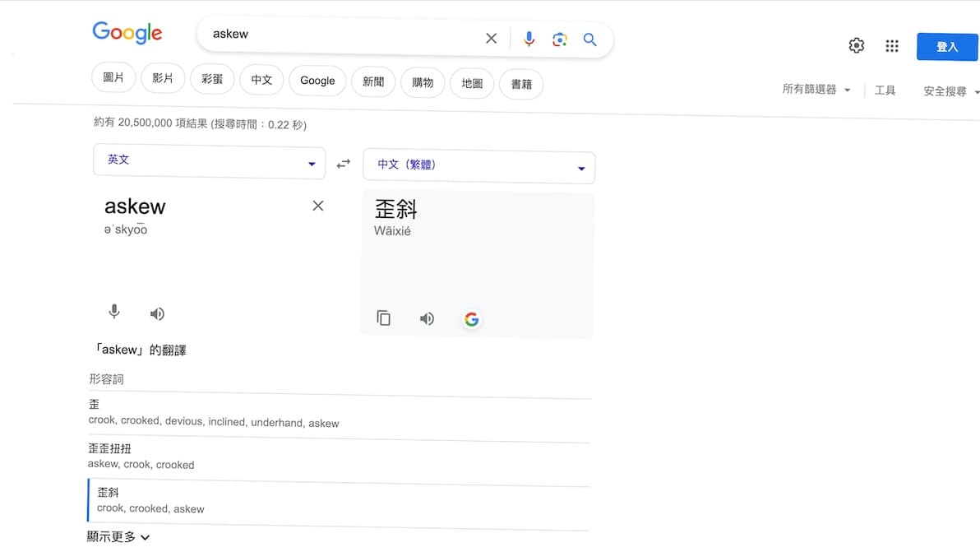Select the 購物 filter tab
Screen dimensions: 980x552
[423, 82]
